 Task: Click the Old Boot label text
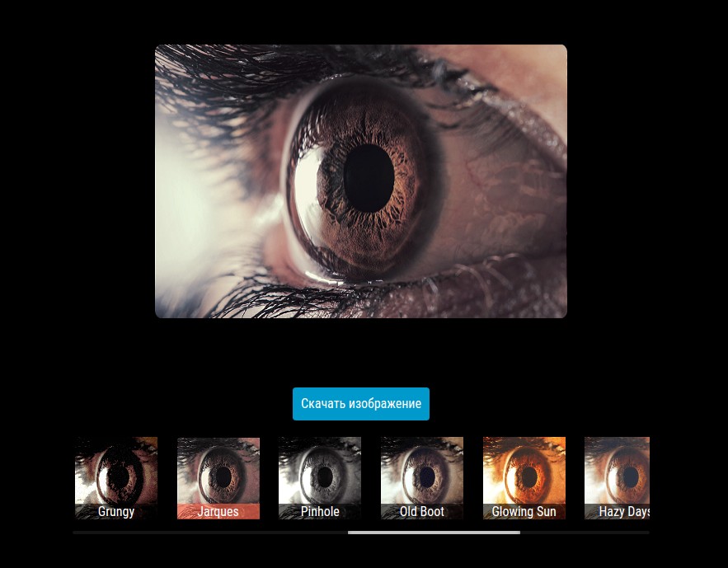click(421, 511)
